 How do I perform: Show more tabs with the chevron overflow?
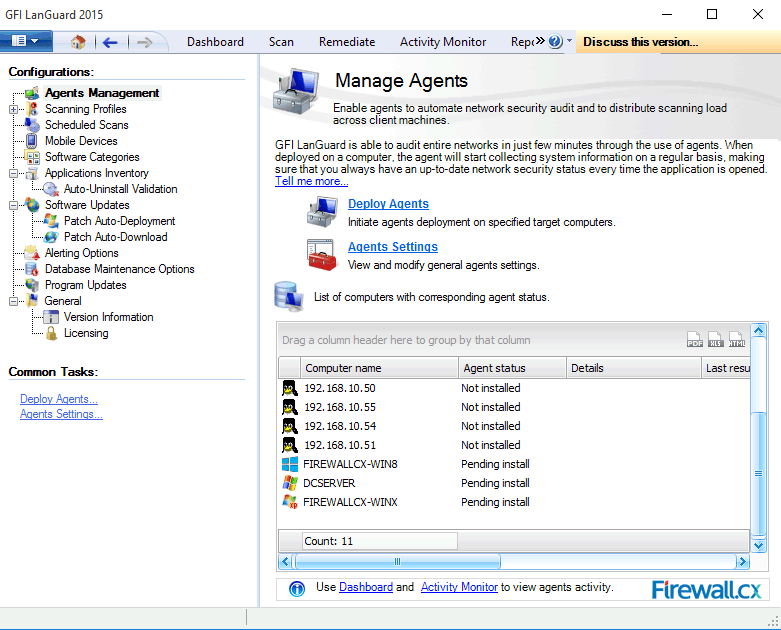(540, 41)
